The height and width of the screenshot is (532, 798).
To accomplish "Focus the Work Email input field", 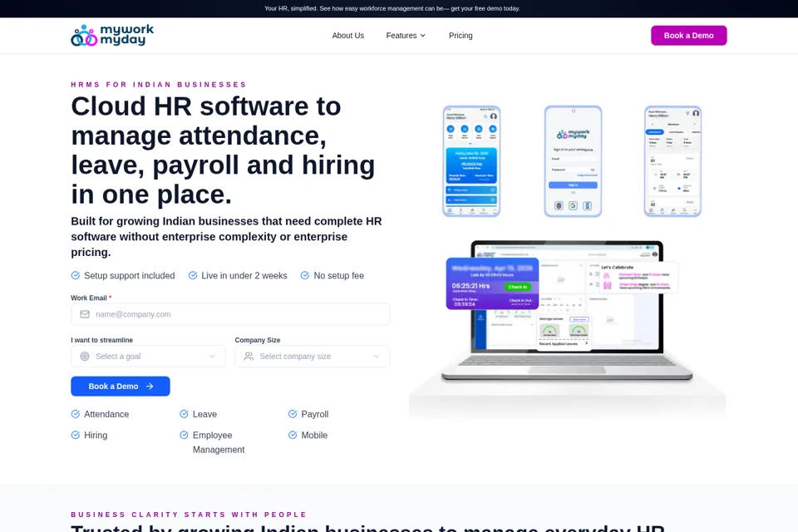I will click(x=230, y=314).
